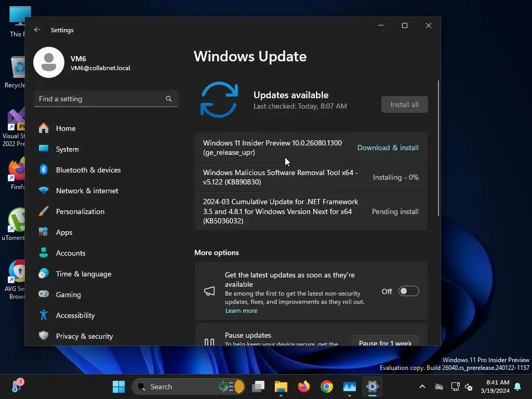Image resolution: width=532 pixels, height=399 pixels.
Task: Follow the Learn more link
Action: pyautogui.click(x=241, y=311)
